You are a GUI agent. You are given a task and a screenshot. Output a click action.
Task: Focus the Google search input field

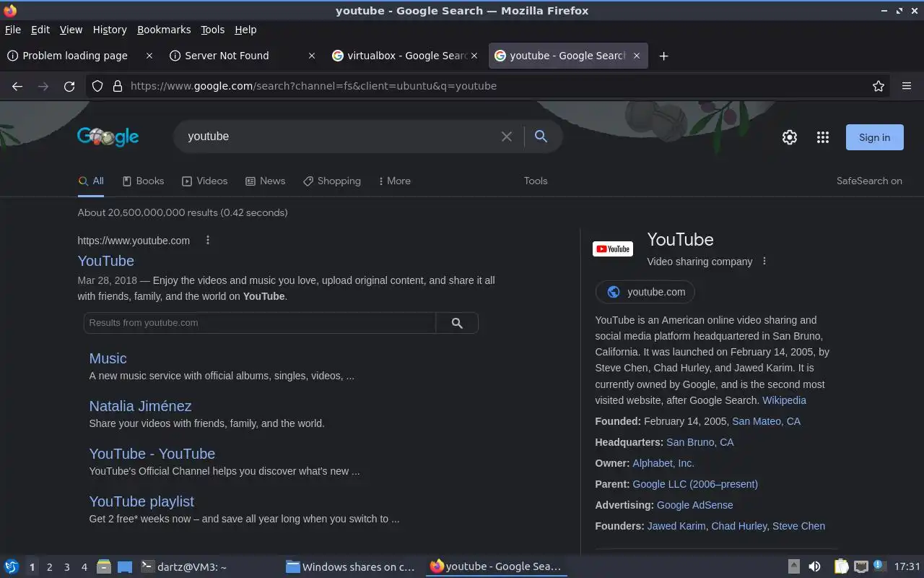pos(339,137)
